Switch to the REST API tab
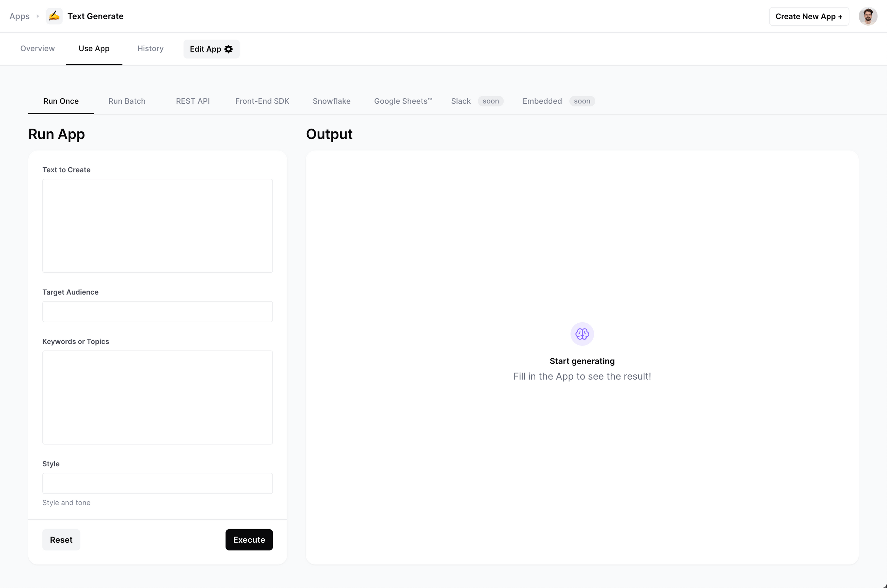The height and width of the screenshot is (588, 887). point(193,101)
